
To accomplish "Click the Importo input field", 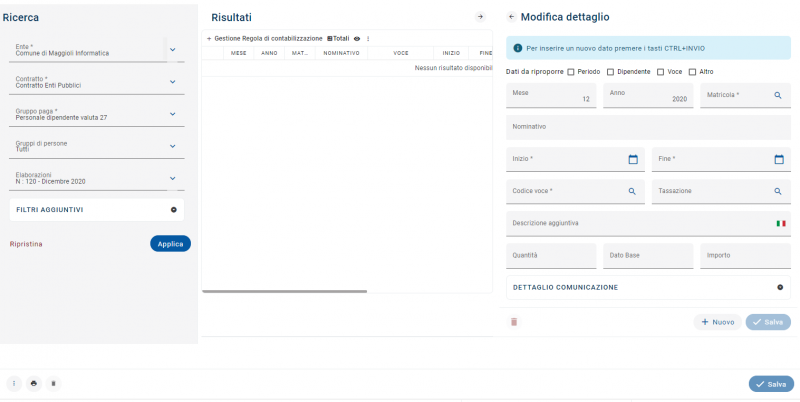I will point(745,256).
